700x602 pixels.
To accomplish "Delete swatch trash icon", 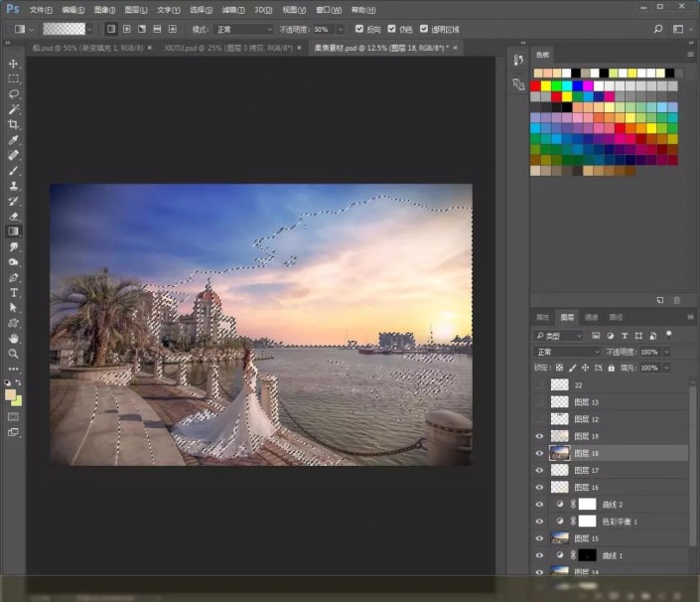I will tap(677, 300).
